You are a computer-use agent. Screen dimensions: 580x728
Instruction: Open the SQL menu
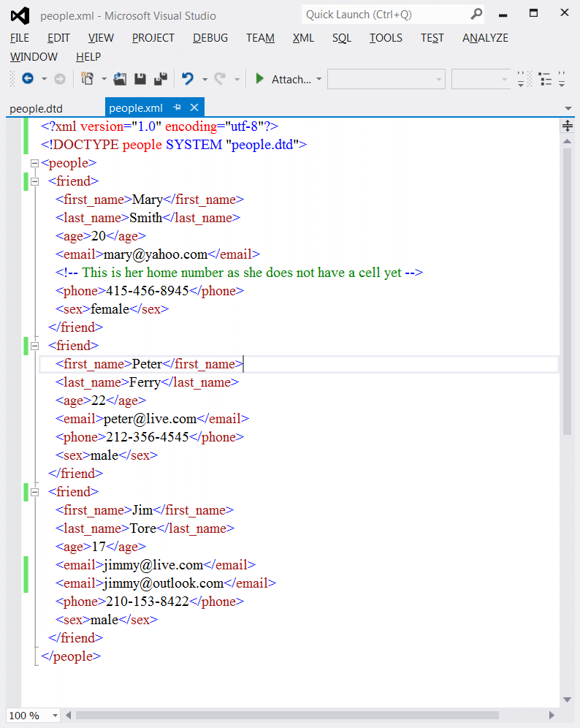pos(342,37)
